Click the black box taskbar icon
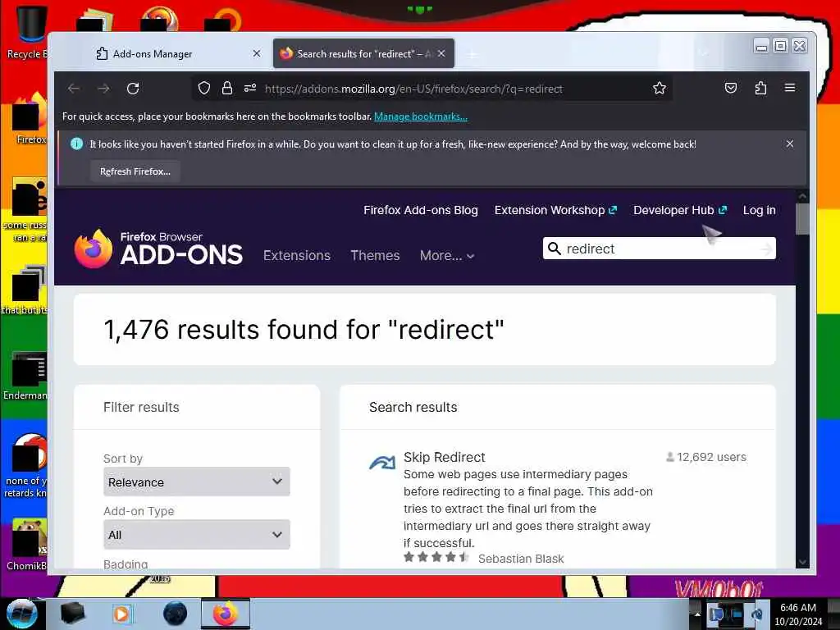The width and height of the screenshot is (840, 630). (72, 614)
